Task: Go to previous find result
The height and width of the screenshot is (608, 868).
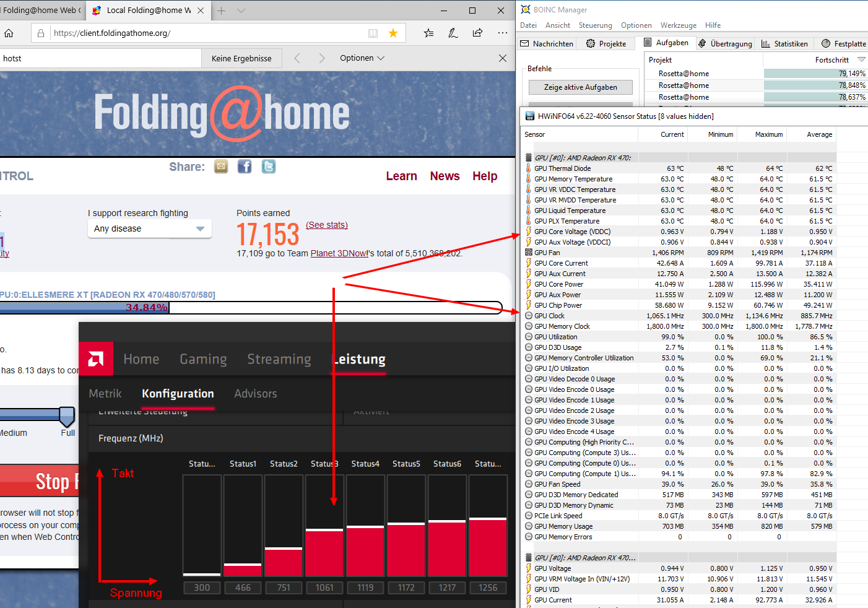Action: 297,58
